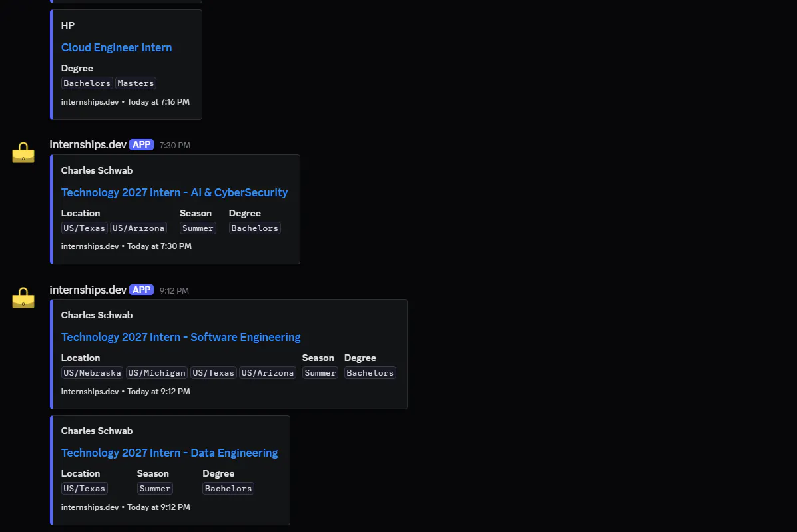Click internships.dev username on the 7:30 PM message
797x532 pixels.
pos(88,144)
